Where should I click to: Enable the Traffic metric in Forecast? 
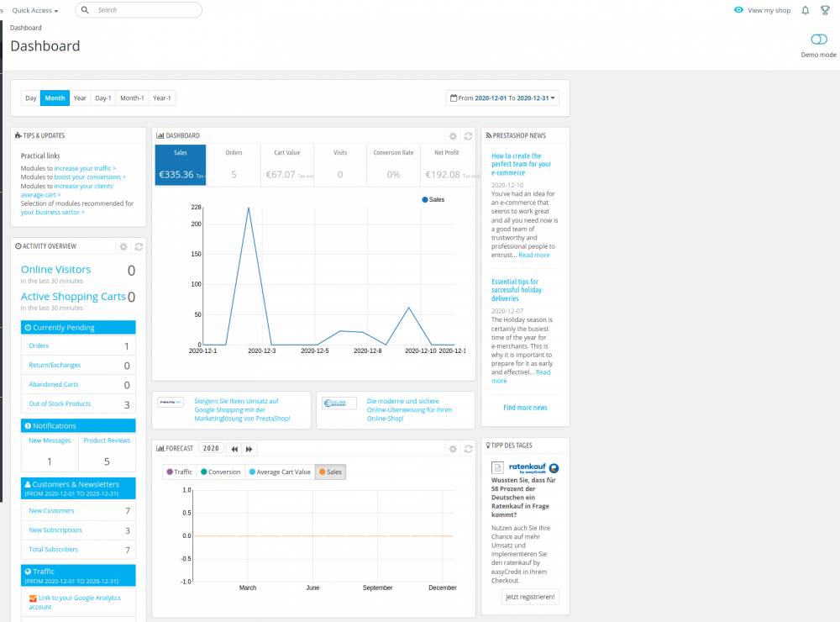click(x=179, y=472)
